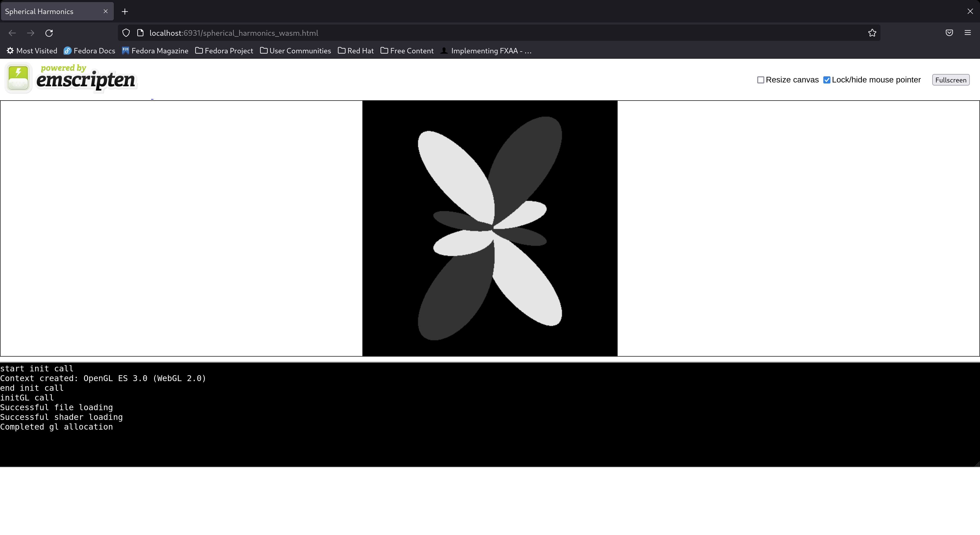Click inside the address bar
This screenshot has width=980, height=535.
pos(457,33)
